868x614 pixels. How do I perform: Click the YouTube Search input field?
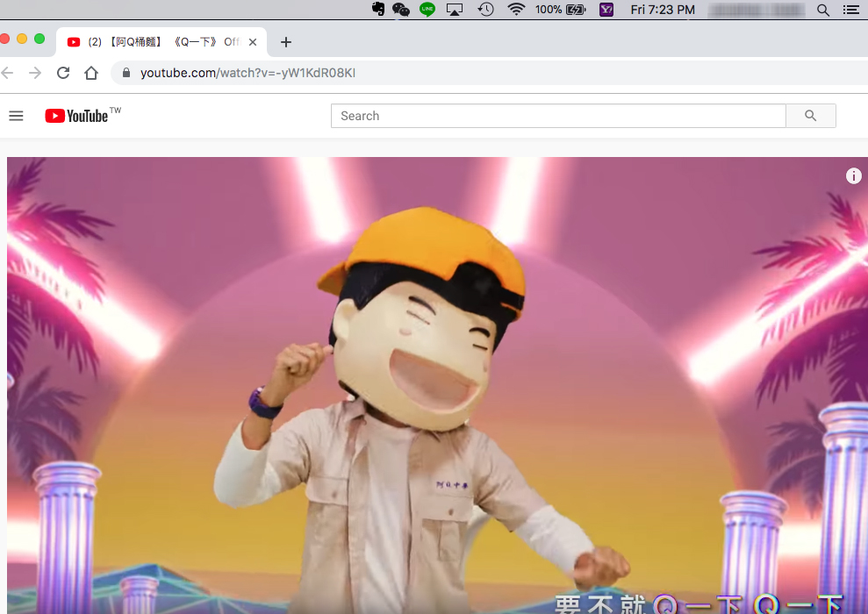tap(557, 116)
